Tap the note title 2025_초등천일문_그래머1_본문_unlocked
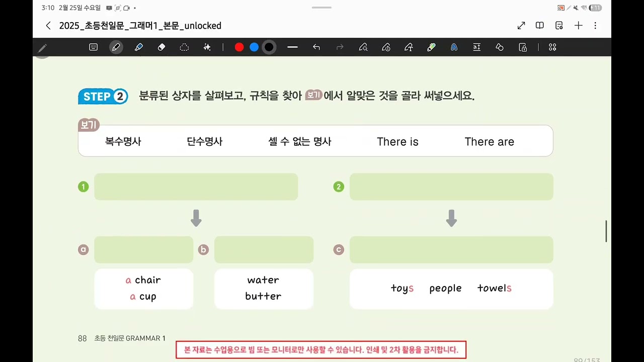644x362 pixels. (x=140, y=26)
